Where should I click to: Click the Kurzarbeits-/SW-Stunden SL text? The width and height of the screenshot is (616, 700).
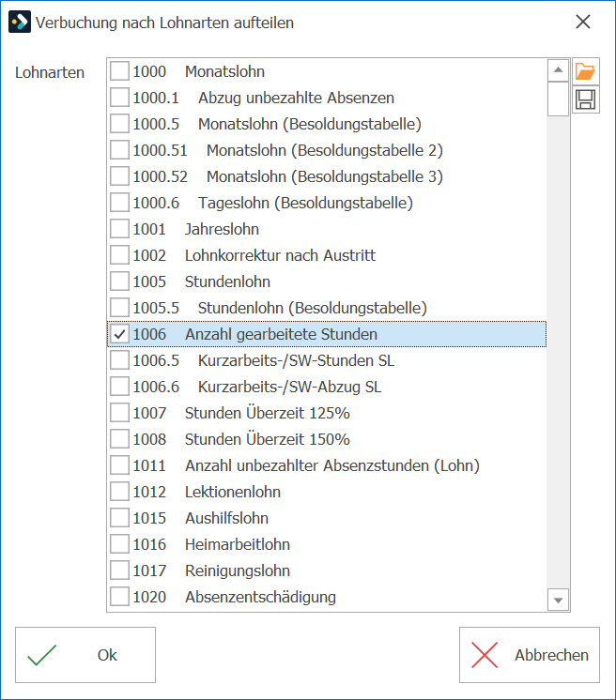tap(296, 360)
